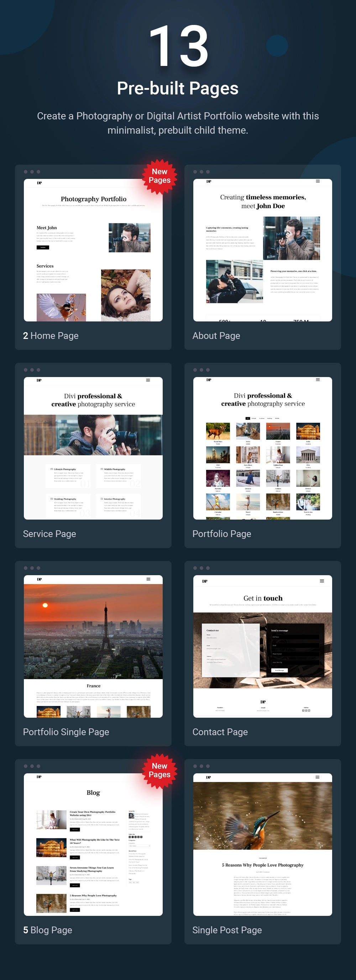Click Read more under What Will Photography Be Like
This screenshot has height=980, width=356.
pos(75,857)
